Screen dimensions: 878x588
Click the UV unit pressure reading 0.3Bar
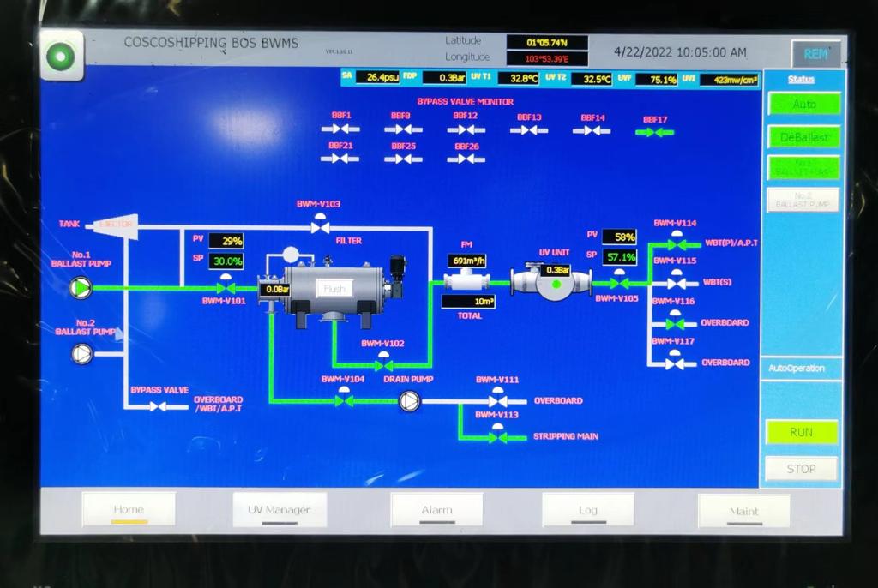[x=556, y=270]
